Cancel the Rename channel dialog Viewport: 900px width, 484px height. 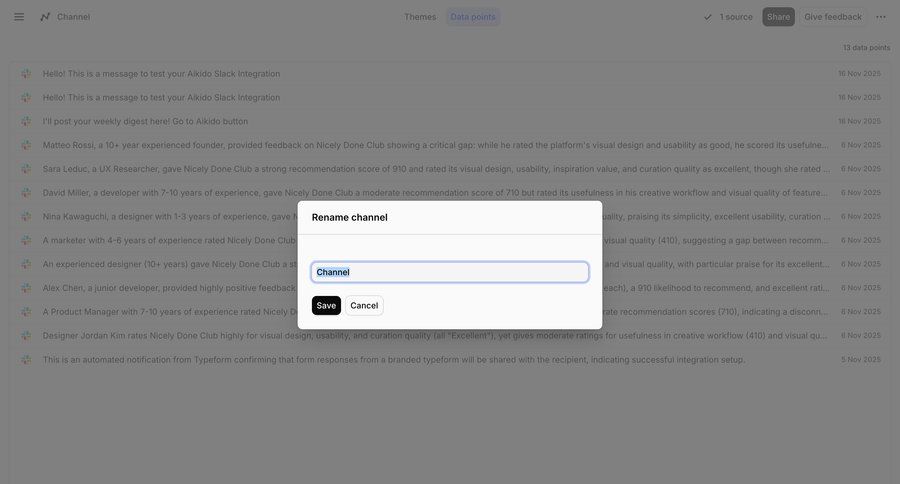click(364, 305)
